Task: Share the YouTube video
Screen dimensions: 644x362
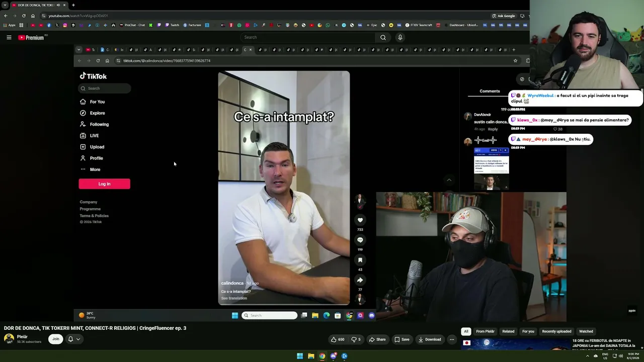Action: click(x=377, y=339)
